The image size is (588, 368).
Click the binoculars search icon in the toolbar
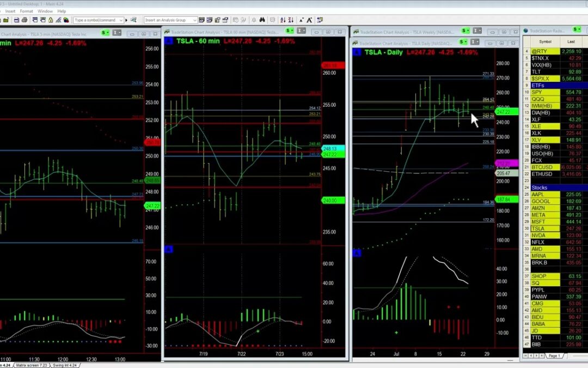coord(262,20)
